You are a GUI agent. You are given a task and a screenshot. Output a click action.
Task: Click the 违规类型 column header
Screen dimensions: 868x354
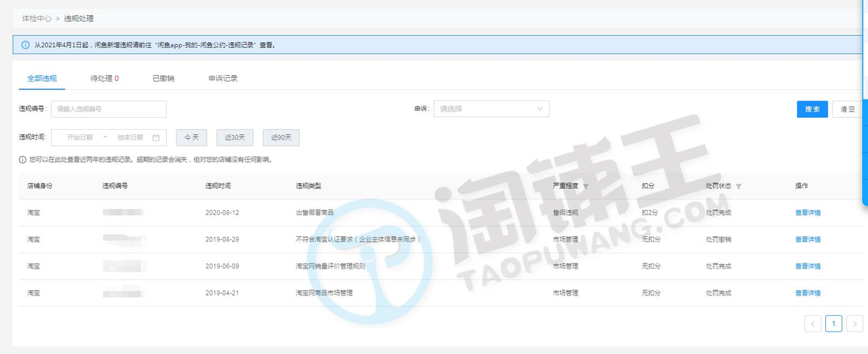coord(309,186)
